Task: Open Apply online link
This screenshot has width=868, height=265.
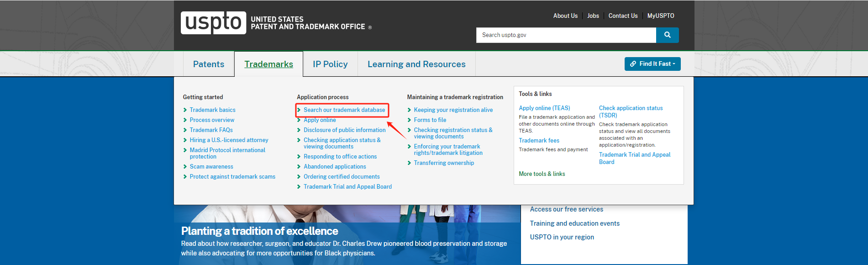Action: tap(320, 120)
